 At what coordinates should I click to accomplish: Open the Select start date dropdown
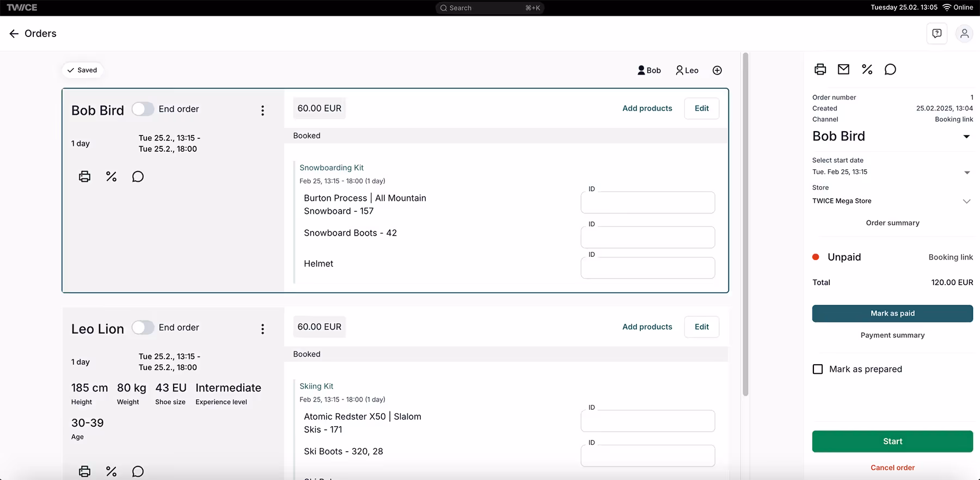click(892, 172)
